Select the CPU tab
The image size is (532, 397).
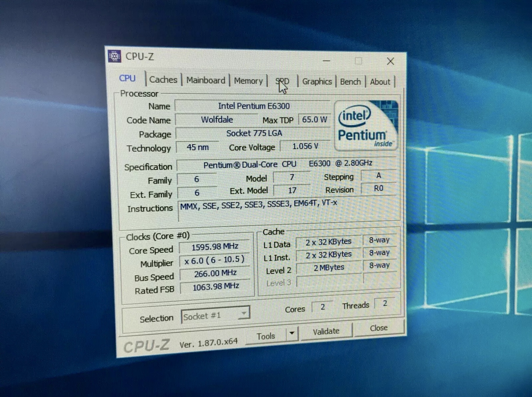(x=127, y=78)
